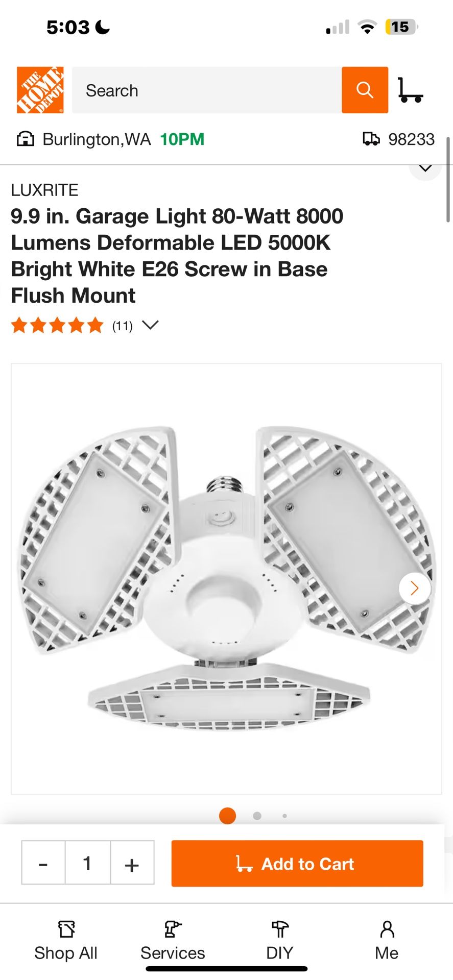The width and height of the screenshot is (453, 980).
Task: Open the Me profile tab
Action: [387, 941]
